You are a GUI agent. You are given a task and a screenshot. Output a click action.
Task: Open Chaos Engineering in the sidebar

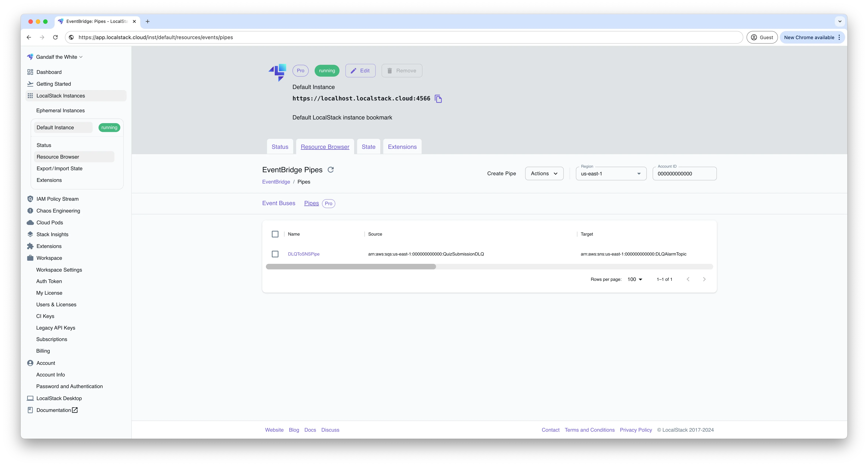pos(58,210)
